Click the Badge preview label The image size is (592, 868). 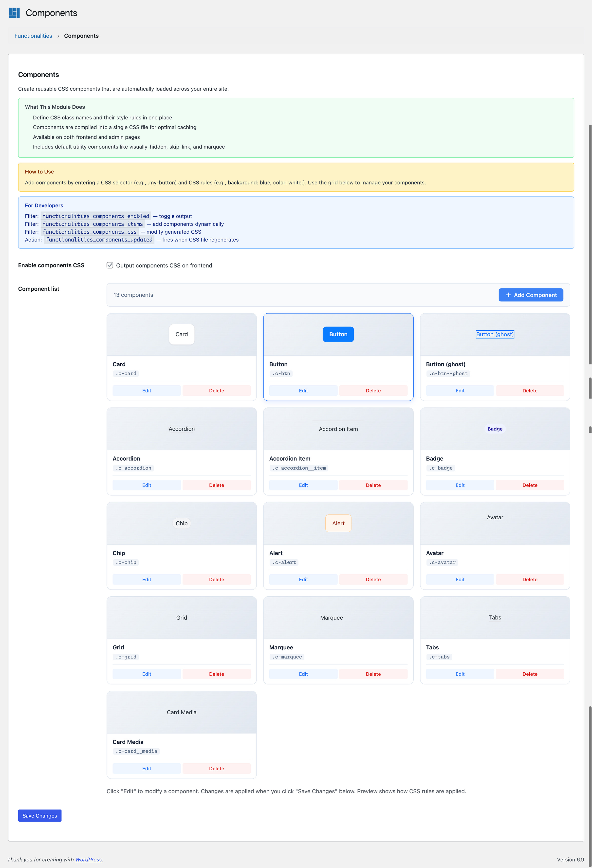click(495, 429)
